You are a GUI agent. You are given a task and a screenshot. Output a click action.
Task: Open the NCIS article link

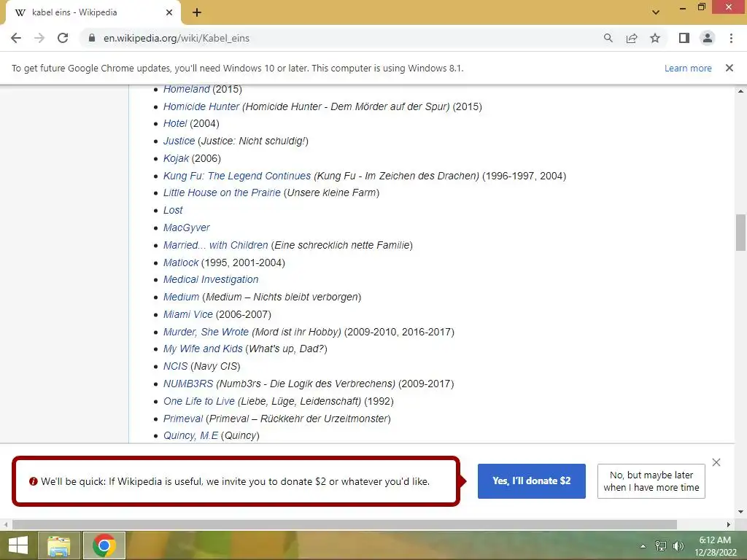click(x=175, y=366)
